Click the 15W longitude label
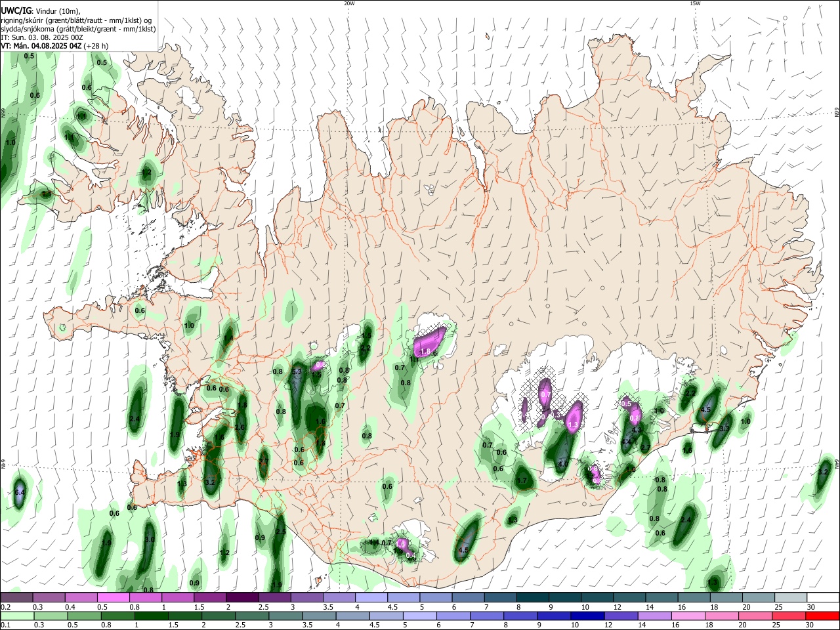Viewport: 840px width, 630px height. point(695,3)
